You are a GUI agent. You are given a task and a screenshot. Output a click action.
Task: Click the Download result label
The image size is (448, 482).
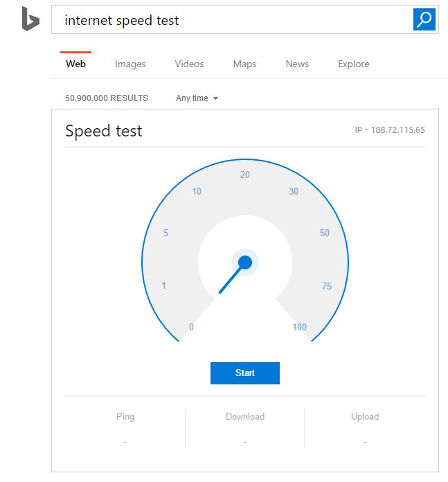245,416
